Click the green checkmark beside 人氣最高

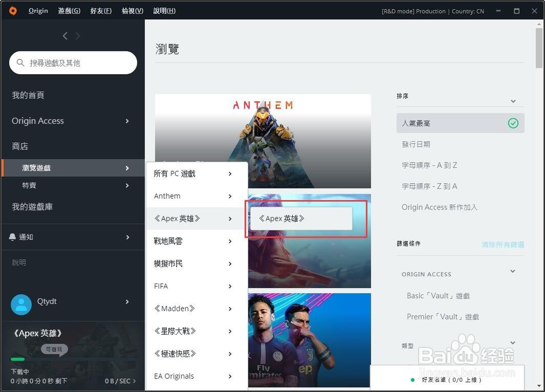click(x=513, y=123)
